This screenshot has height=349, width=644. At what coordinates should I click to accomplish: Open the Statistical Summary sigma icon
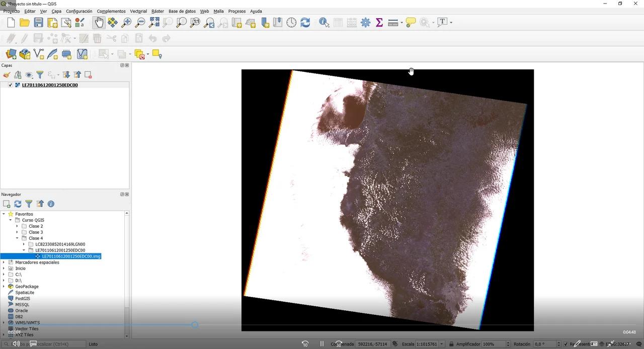pos(379,23)
